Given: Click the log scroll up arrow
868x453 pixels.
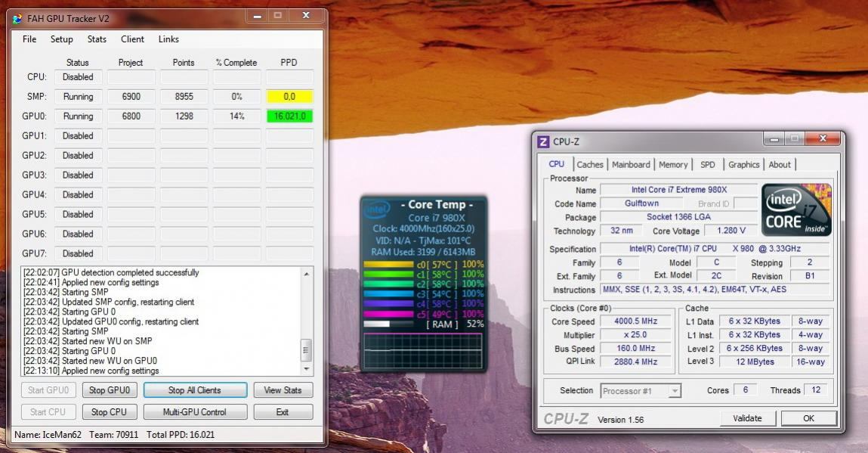Looking at the screenshot, I should (306, 273).
